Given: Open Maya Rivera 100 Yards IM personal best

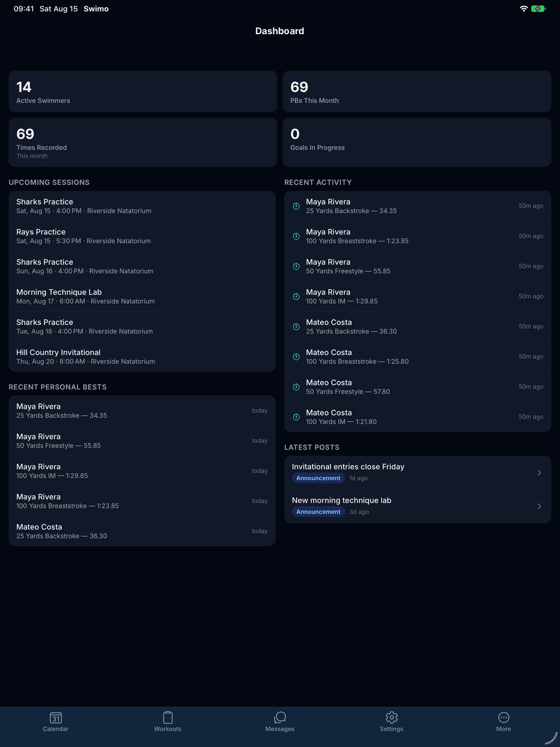Looking at the screenshot, I should click(142, 471).
